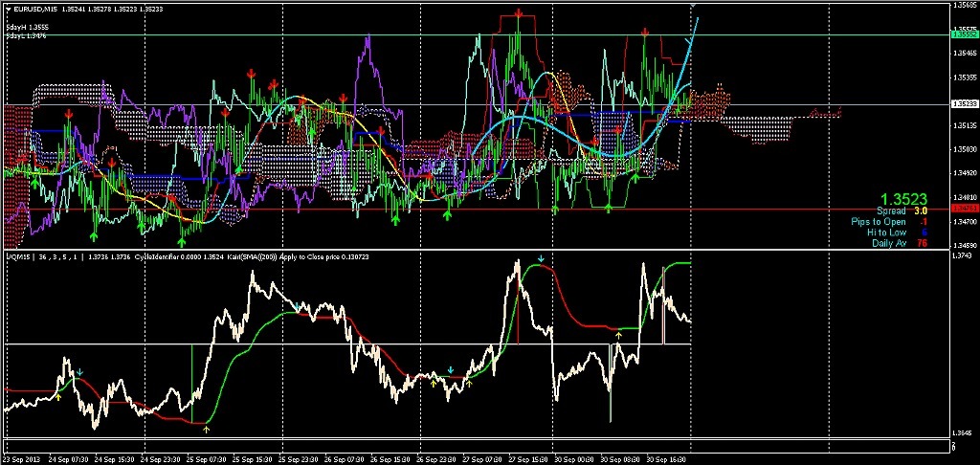Click the red down arrow above the highest price peak
Viewport: 980px width, 465px height.
(x=519, y=12)
